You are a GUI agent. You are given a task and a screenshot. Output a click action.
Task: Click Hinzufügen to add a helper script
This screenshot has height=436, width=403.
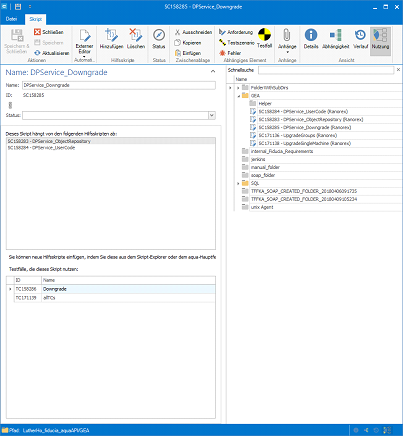(x=111, y=39)
